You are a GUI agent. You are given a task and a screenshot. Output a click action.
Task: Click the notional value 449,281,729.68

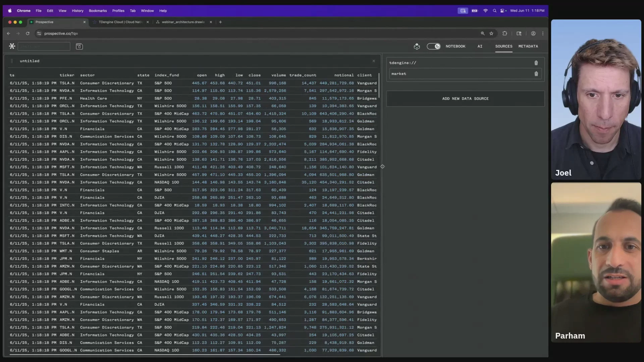coord(336,83)
